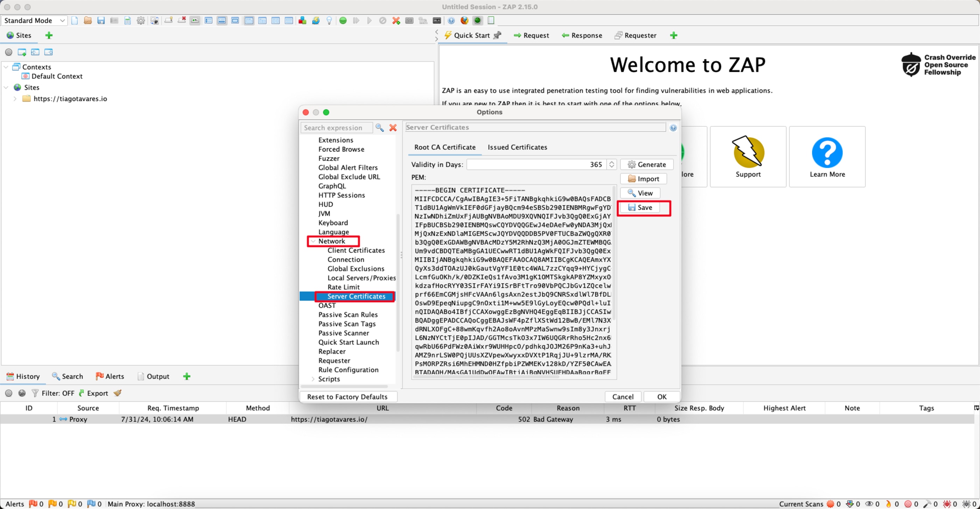The width and height of the screenshot is (980, 509).
Task: Expand the https://tiagotavares.io site node
Action: (x=15, y=98)
